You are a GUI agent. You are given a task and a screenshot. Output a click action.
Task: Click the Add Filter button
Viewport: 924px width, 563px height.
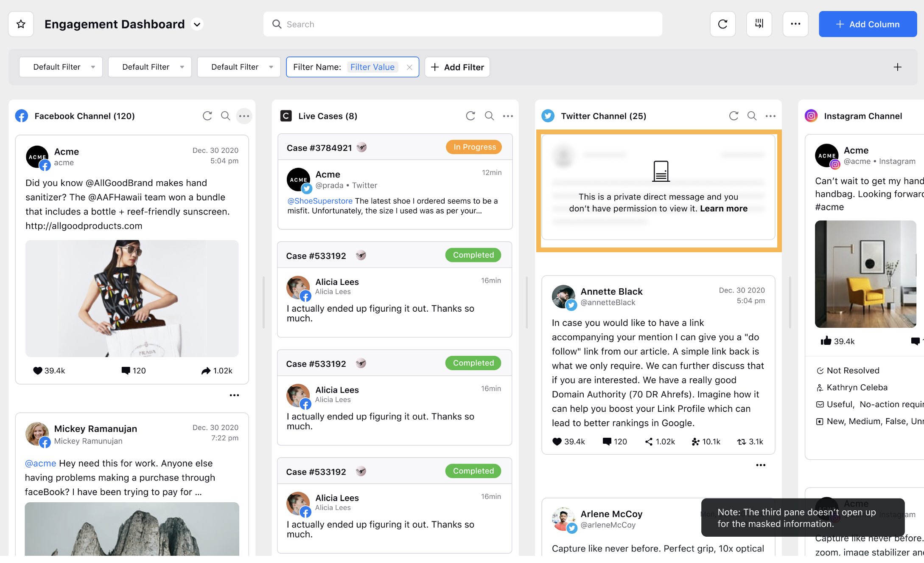point(457,67)
